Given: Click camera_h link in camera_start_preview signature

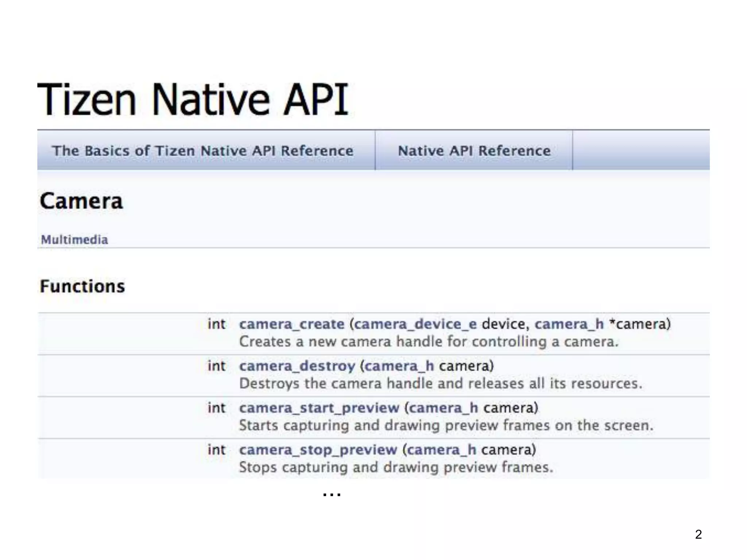Looking at the screenshot, I should 444,408.
